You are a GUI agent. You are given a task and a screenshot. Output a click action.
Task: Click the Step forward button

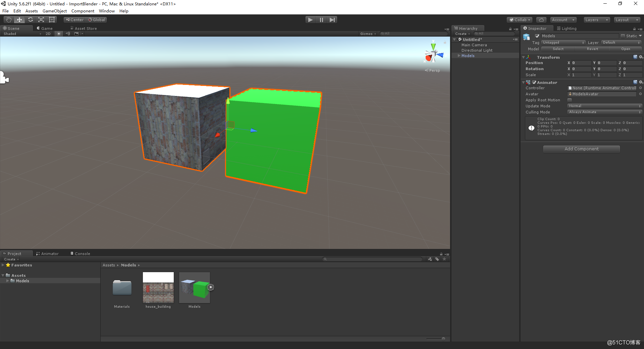[x=332, y=20]
